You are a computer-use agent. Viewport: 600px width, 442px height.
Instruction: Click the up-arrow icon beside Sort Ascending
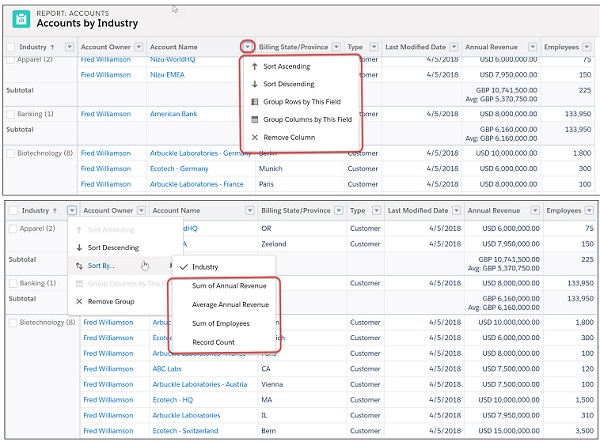pyautogui.click(x=255, y=67)
